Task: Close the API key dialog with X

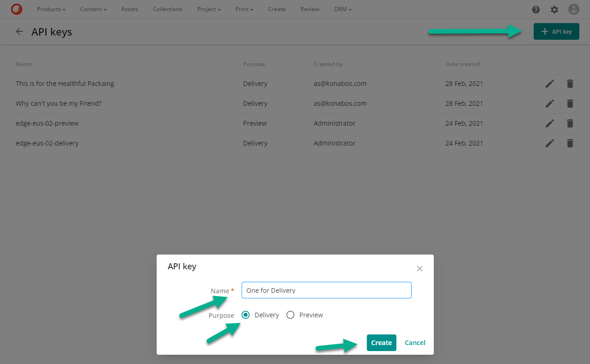Action: (420, 269)
